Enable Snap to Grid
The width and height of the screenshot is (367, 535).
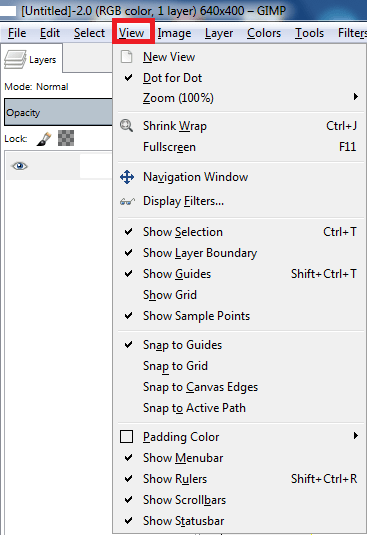(x=239, y=366)
